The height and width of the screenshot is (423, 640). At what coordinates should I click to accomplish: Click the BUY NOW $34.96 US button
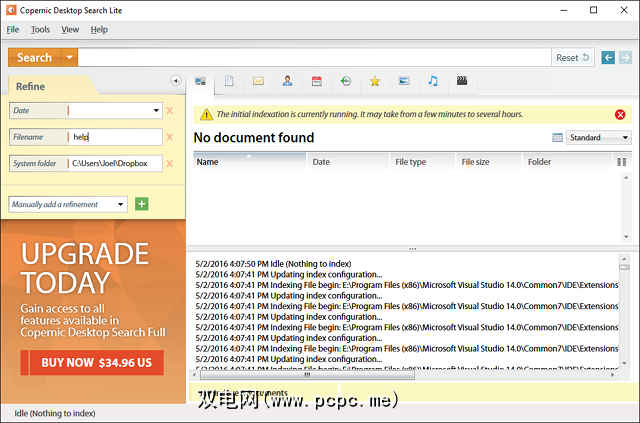[92, 363]
